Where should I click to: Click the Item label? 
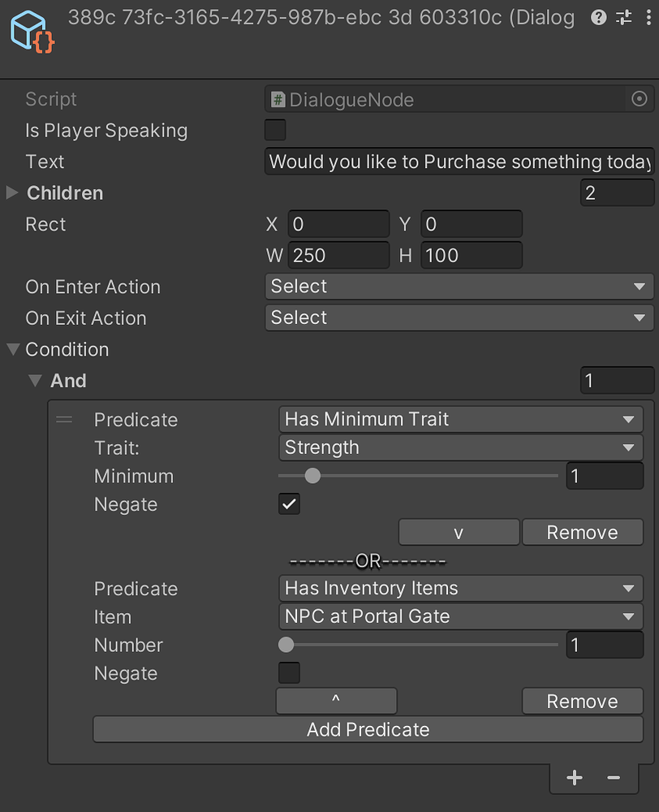click(112, 617)
